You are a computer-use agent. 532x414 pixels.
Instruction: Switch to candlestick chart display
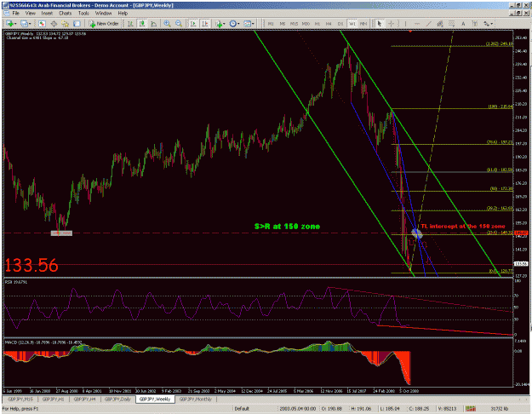pos(142,24)
